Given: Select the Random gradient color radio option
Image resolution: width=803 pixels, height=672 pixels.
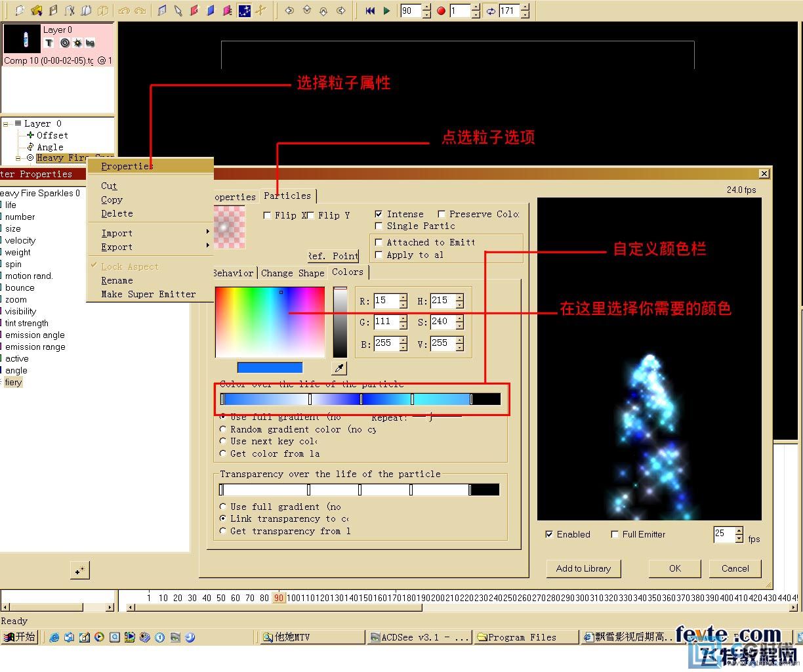Looking at the screenshot, I should point(223,429).
